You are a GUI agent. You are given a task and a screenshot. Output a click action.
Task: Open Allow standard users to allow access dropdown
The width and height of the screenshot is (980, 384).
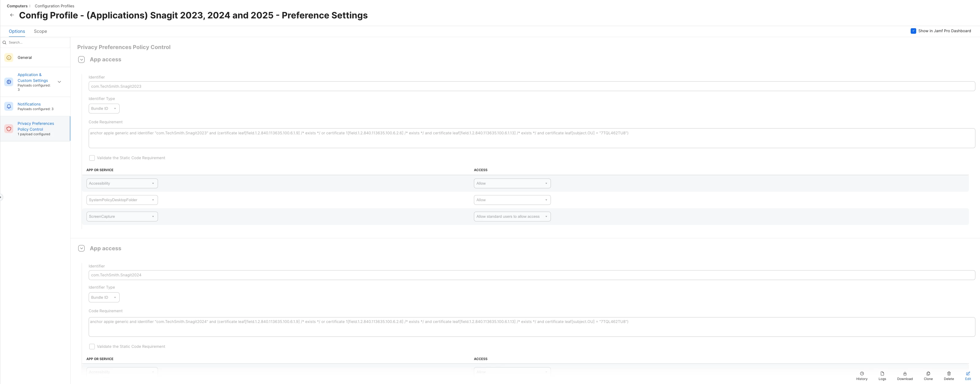click(512, 217)
